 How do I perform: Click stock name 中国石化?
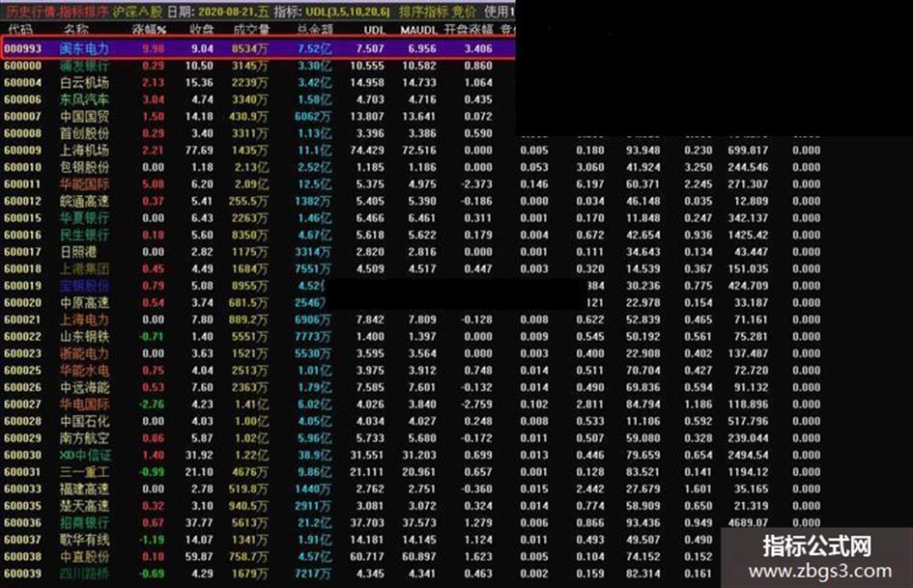tap(84, 421)
